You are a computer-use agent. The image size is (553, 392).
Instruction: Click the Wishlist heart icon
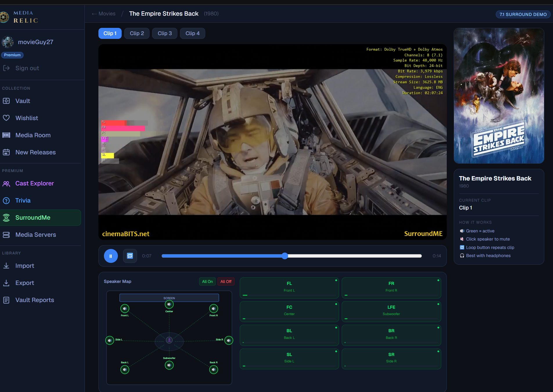point(6,118)
